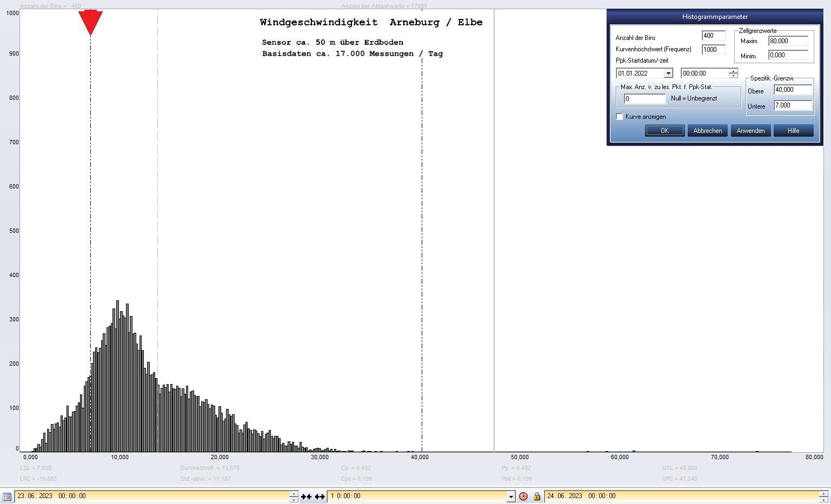Select the Kurvenhöchstwert (Frequenz) field
This screenshot has width=831, height=504.
(713, 50)
